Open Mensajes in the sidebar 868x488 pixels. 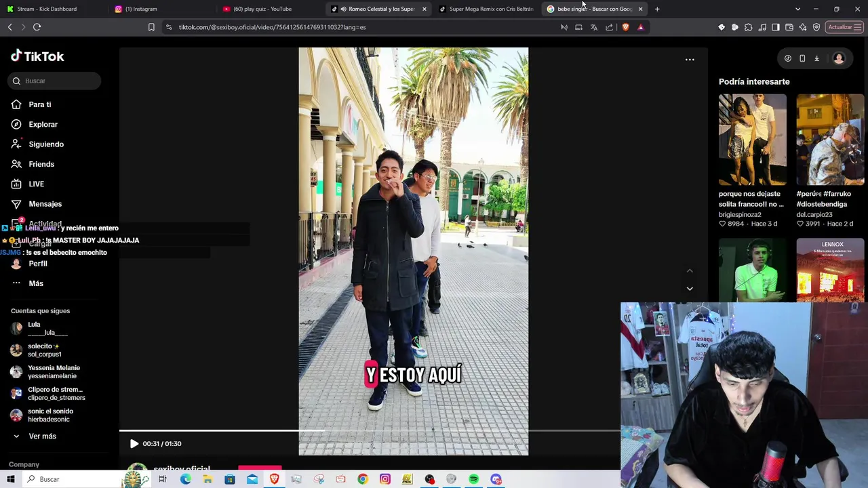[45, 204]
